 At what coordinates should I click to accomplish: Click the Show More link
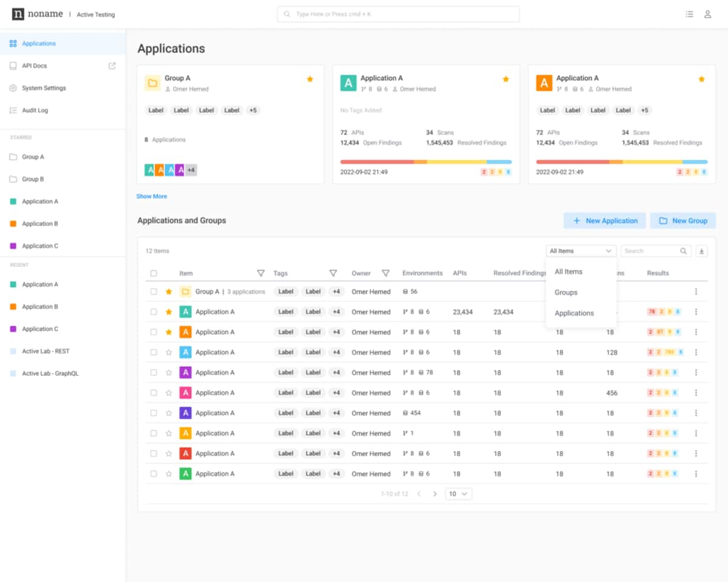coord(152,196)
